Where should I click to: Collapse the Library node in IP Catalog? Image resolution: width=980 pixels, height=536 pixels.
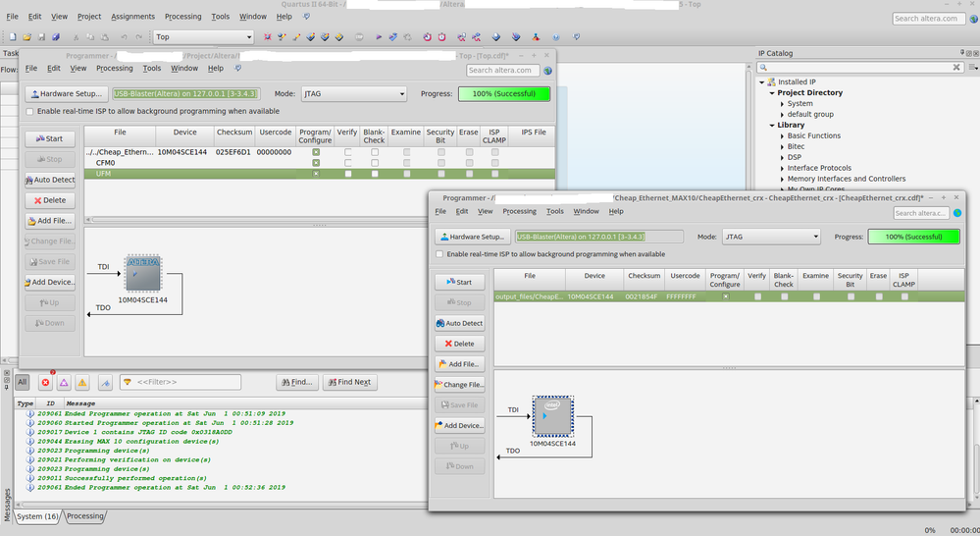[772, 125]
